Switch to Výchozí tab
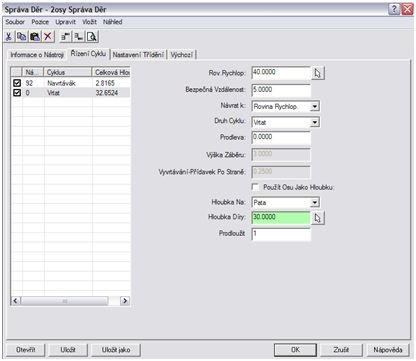This screenshot has width=416, height=361. pyautogui.click(x=182, y=55)
